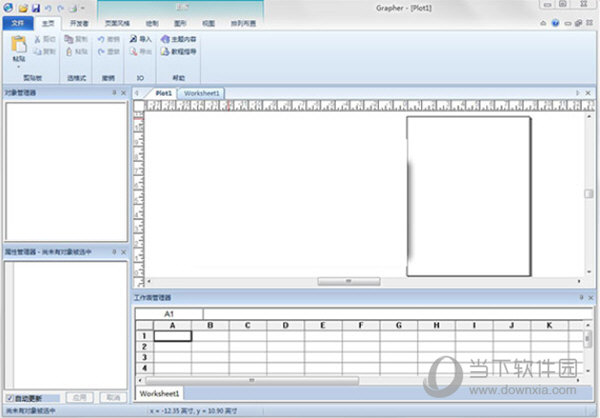Click the blank page in plot window
Viewport: 600px width, 418px height.
pyautogui.click(x=469, y=196)
